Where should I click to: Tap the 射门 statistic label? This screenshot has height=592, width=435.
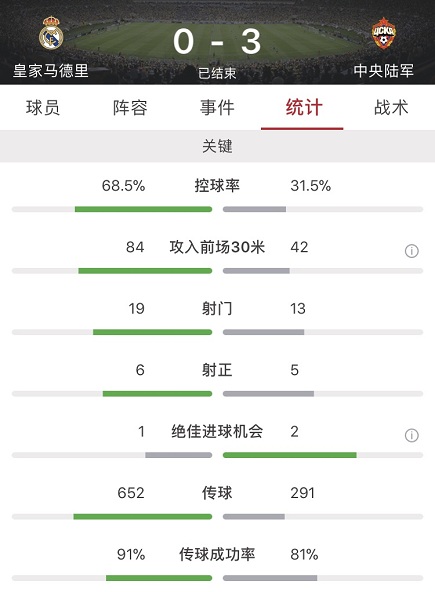[x=217, y=308]
